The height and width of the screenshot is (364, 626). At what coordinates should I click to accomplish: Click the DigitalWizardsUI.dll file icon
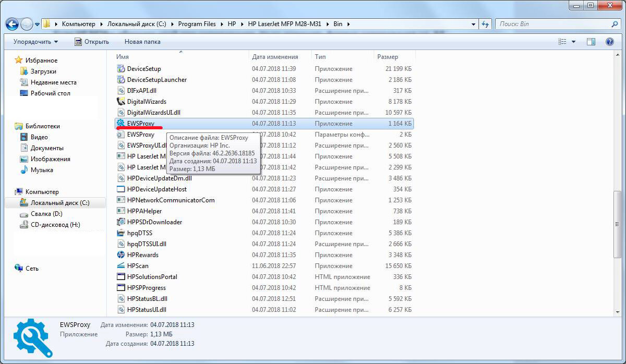[x=121, y=113]
